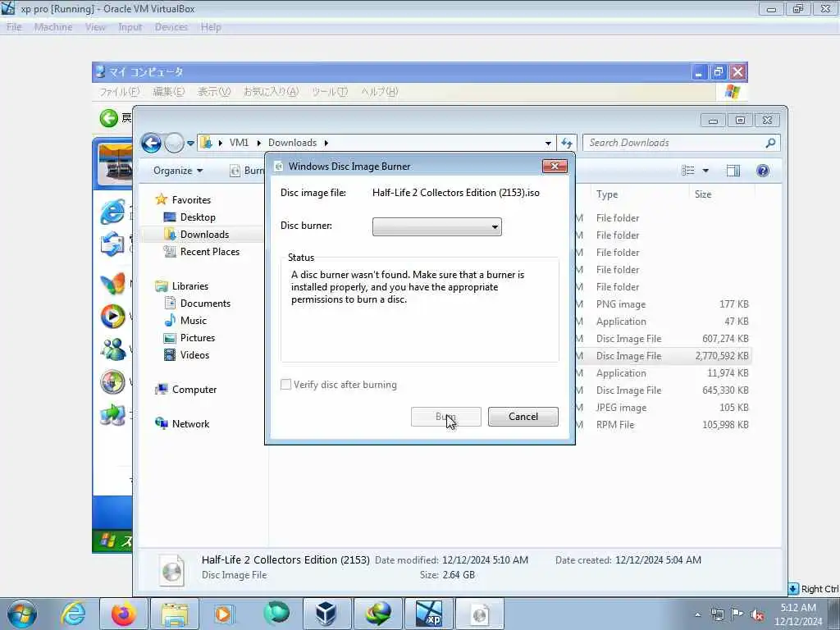Screen dimensions: 840x630
Task: Open Internet Explorer from the Windows 7 taskbar
Action: [73, 614]
